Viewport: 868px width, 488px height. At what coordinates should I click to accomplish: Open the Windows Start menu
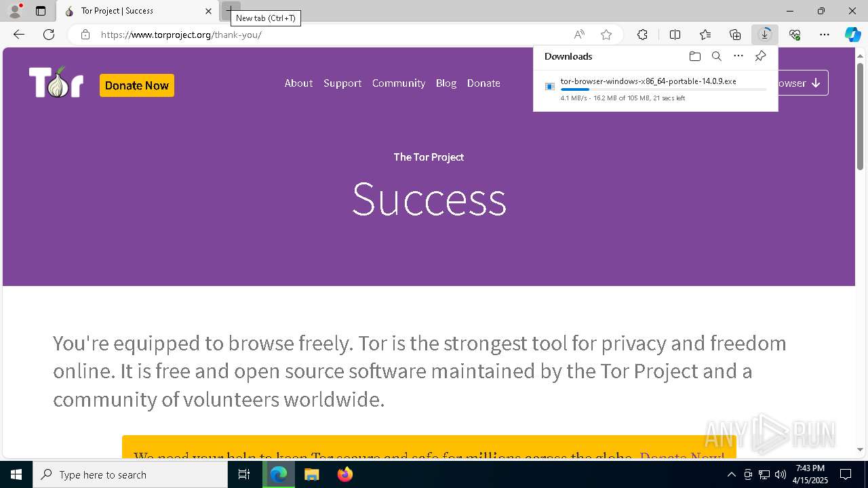[16, 474]
